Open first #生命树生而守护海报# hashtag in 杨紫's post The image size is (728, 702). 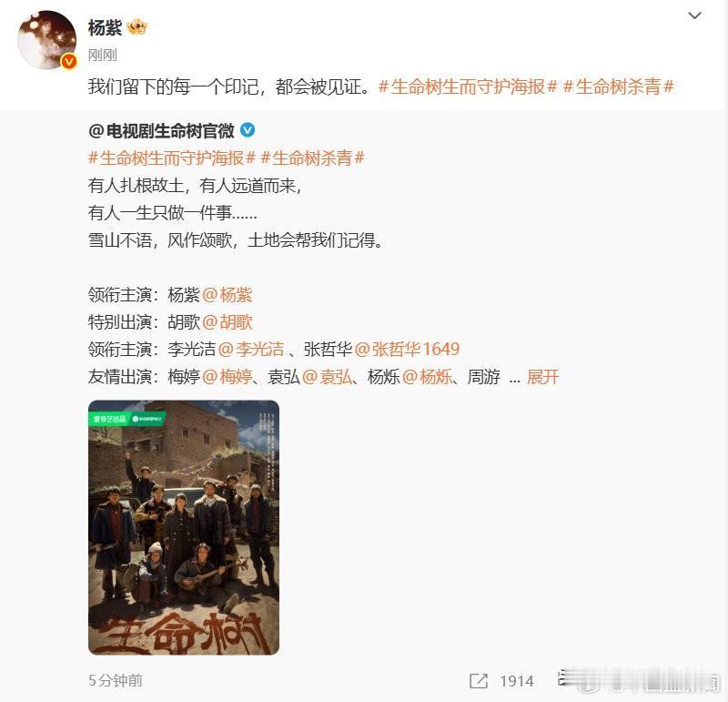coord(468,86)
